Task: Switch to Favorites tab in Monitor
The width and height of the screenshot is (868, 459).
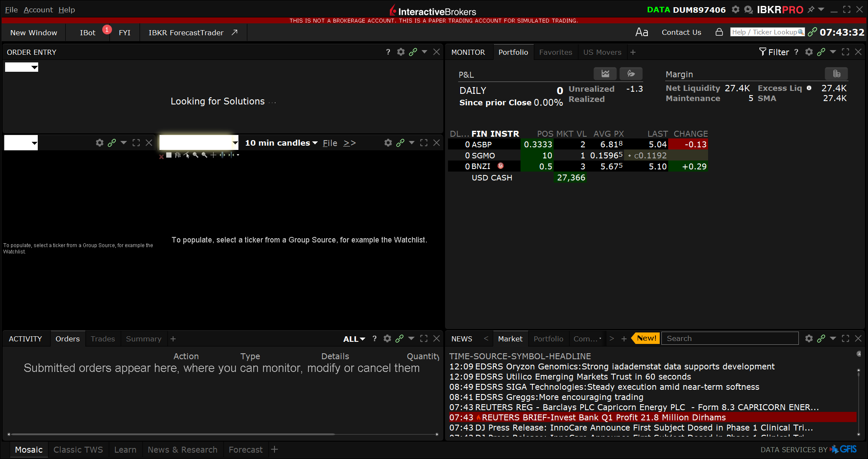Action: (555, 52)
